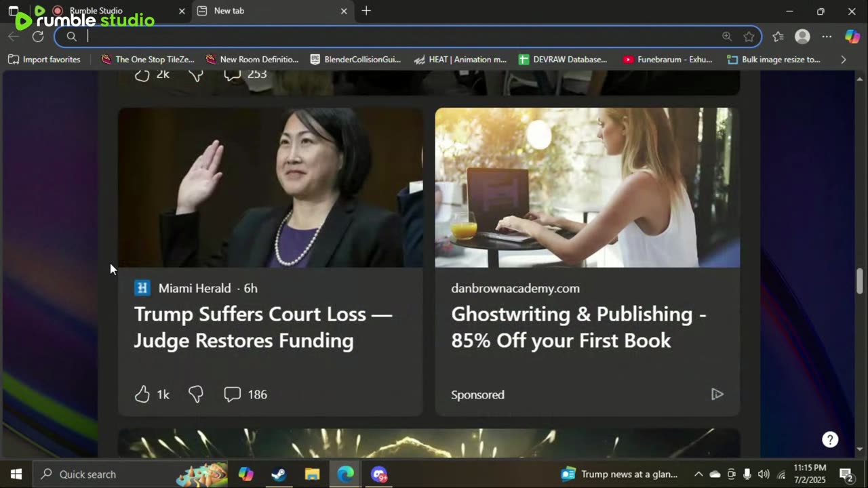Expand the hidden system tray icons
The width and height of the screenshot is (868, 488).
tap(698, 474)
